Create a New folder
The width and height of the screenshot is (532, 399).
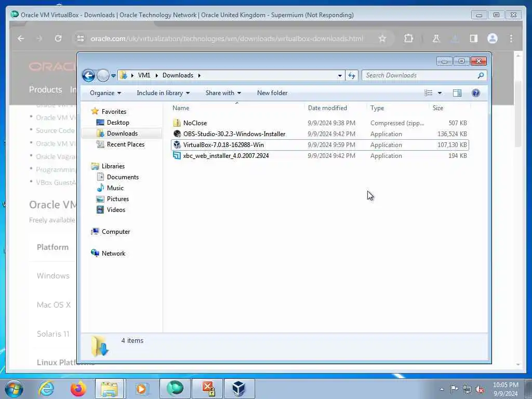(x=272, y=93)
